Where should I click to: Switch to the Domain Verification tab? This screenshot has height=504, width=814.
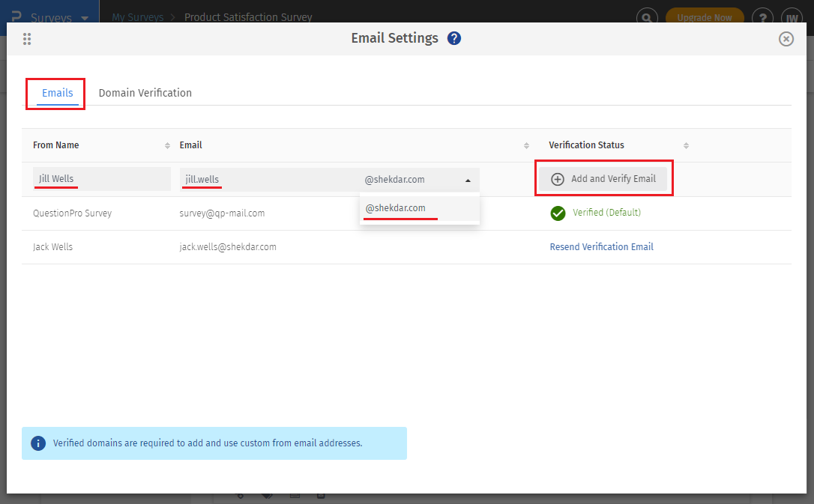(x=145, y=93)
